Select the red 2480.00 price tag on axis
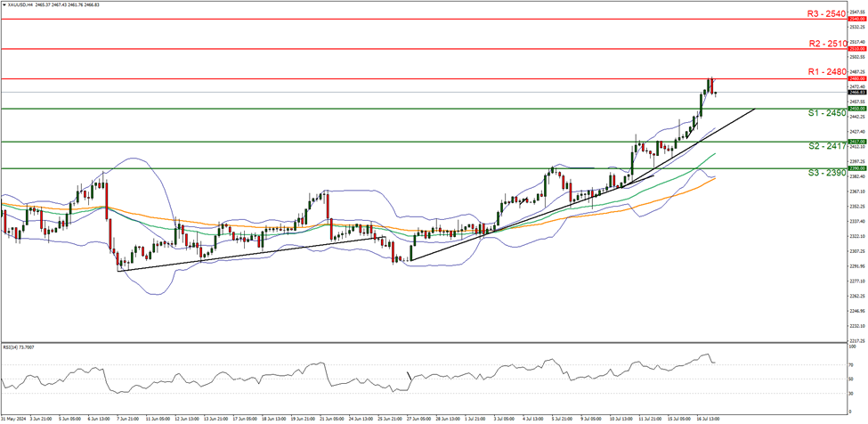Image resolution: width=868 pixels, height=424 pixels. [x=857, y=78]
